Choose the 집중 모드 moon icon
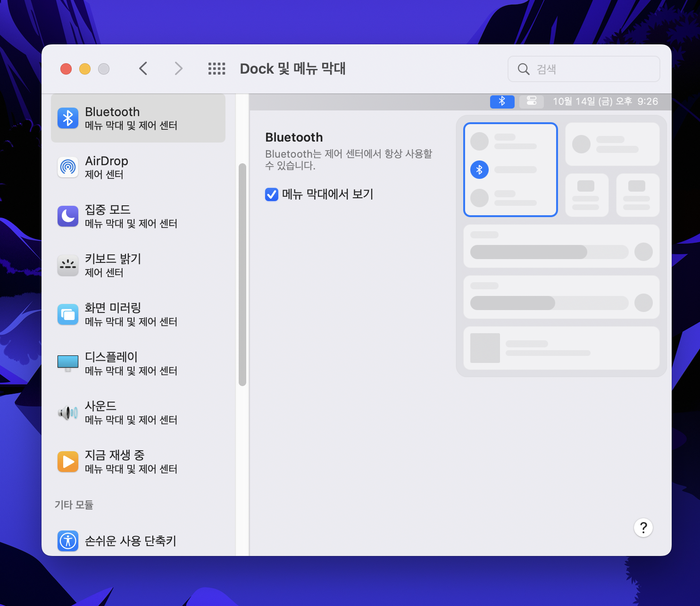700x606 pixels. tap(68, 216)
